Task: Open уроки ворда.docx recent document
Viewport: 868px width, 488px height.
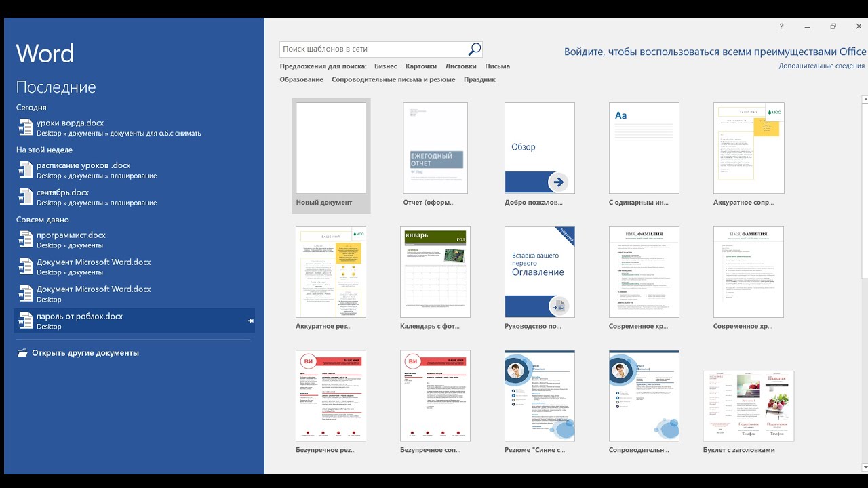Action: tap(134, 127)
